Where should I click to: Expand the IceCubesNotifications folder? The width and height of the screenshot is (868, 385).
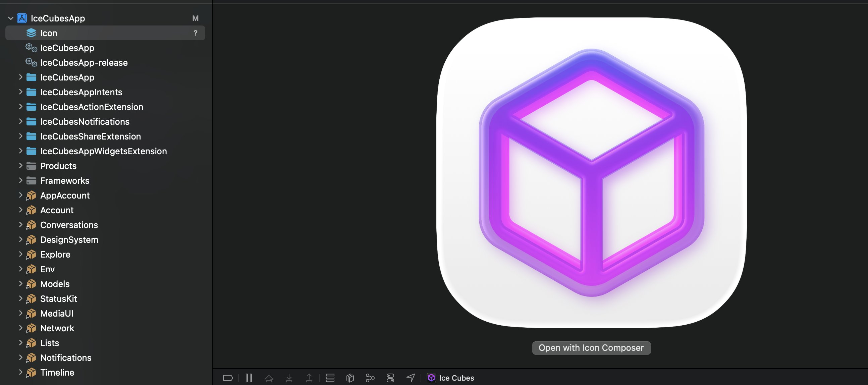click(x=20, y=121)
